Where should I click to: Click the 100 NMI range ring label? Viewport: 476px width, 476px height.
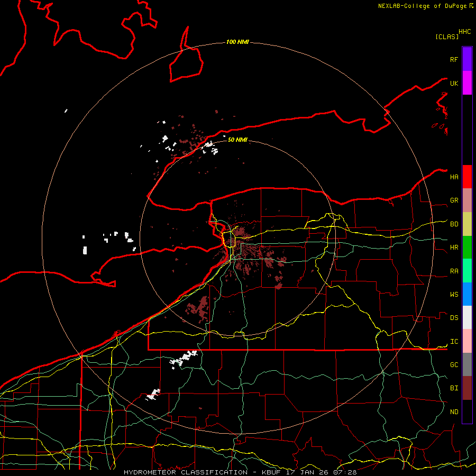click(x=237, y=42)
